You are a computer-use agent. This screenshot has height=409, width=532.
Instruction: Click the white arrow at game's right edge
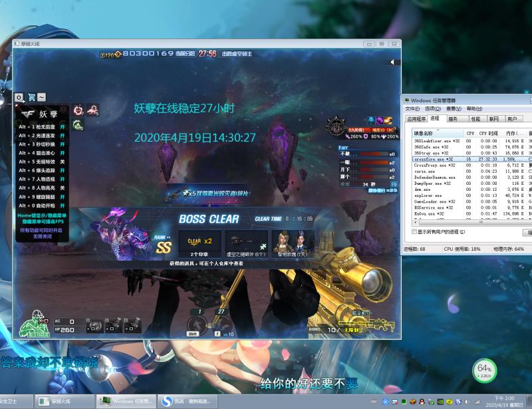(x=392, y=62)
